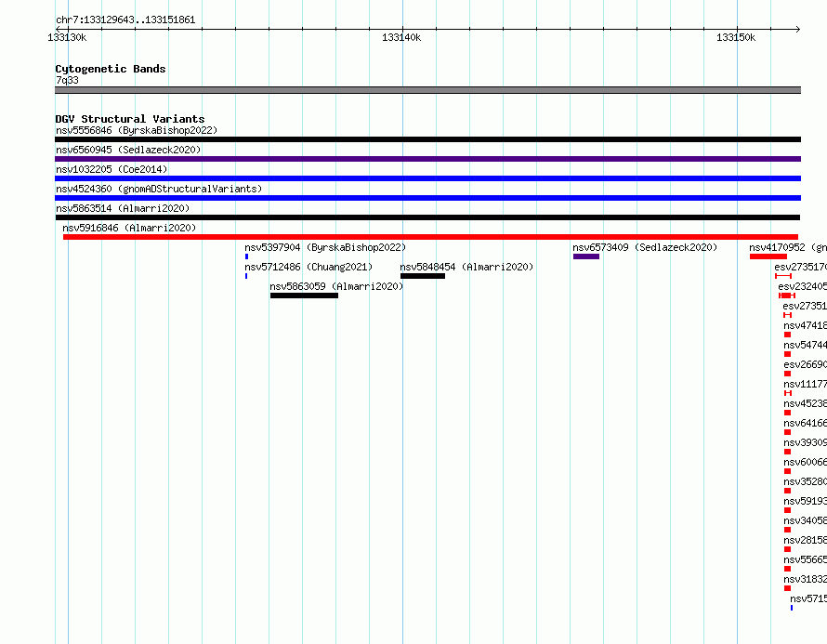827x644 pixels.
Task: Select the red square under nsv64166
Action: click(x=787, y=432)
